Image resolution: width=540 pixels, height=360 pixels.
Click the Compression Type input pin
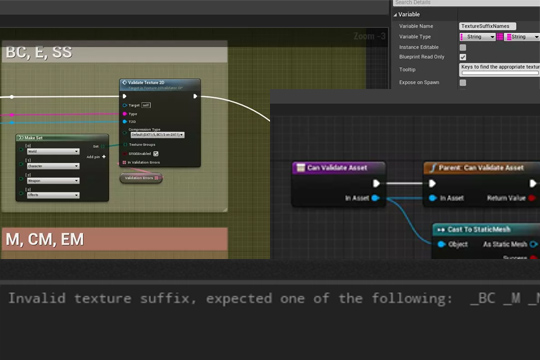pyautogui.click(x=125, y=133)
